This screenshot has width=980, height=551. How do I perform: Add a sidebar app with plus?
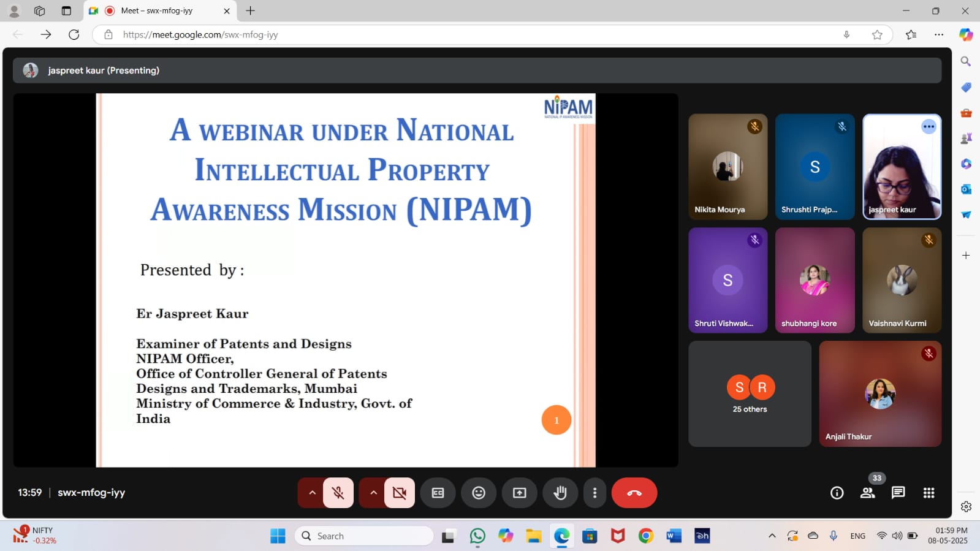pos(966,255)
